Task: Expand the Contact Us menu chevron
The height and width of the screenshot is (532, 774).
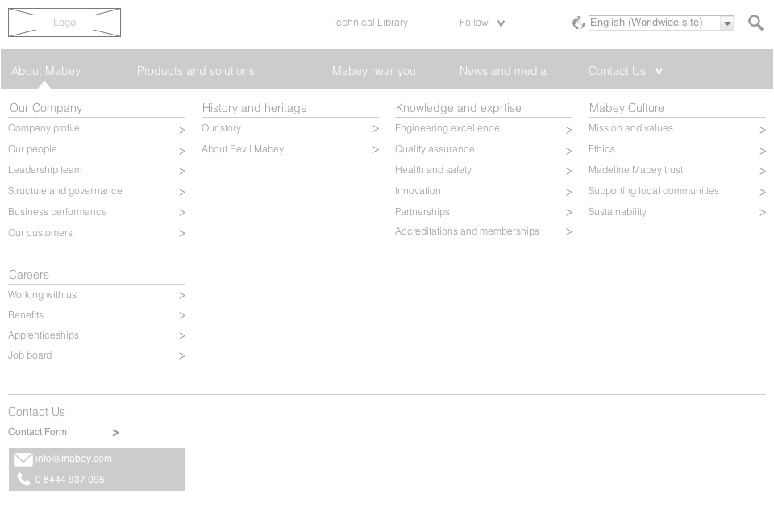Action: (x=659, y=71)
